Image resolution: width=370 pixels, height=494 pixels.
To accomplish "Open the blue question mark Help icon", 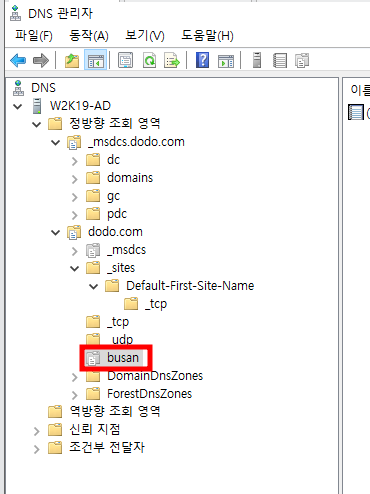I will pos(202,60).
